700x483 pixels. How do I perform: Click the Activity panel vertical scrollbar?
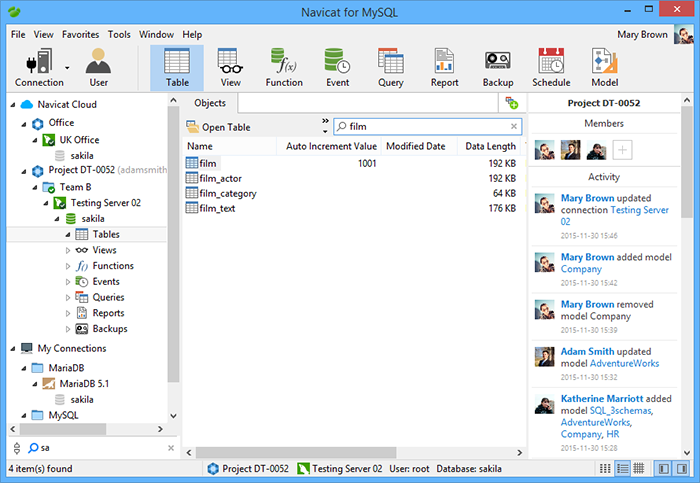tap(687, 162)
